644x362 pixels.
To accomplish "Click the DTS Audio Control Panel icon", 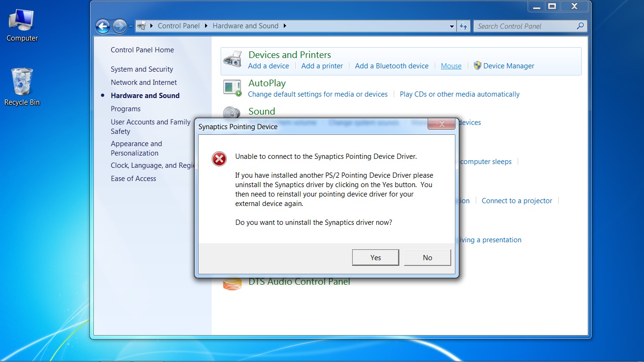I will point(232,284).
